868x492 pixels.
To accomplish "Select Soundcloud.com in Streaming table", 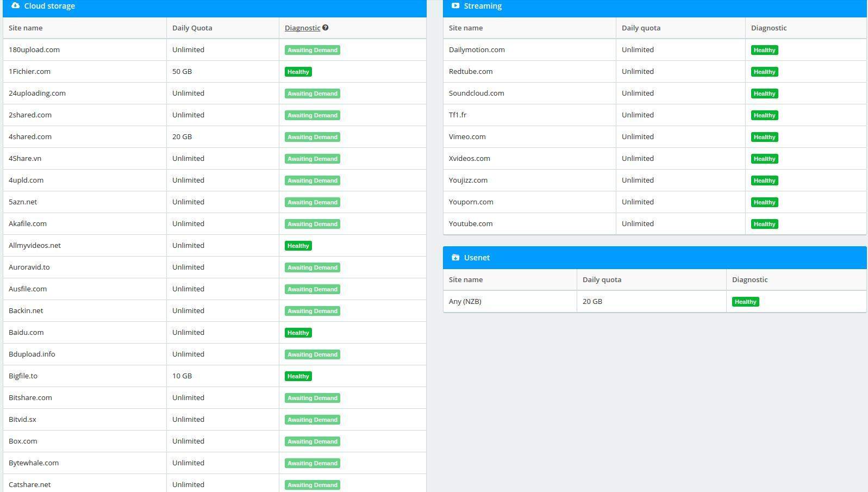I will (477, 93).
